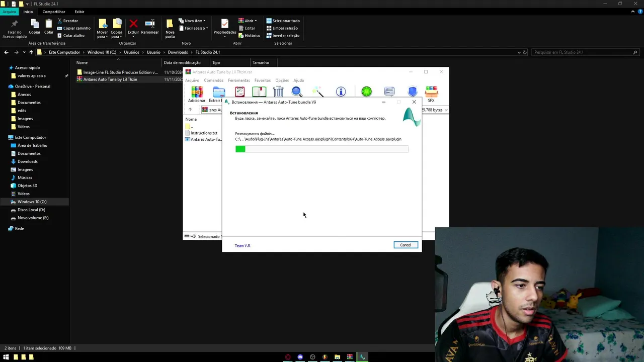Click the Recortar scissors icon
644x362 pixels.
60,21
